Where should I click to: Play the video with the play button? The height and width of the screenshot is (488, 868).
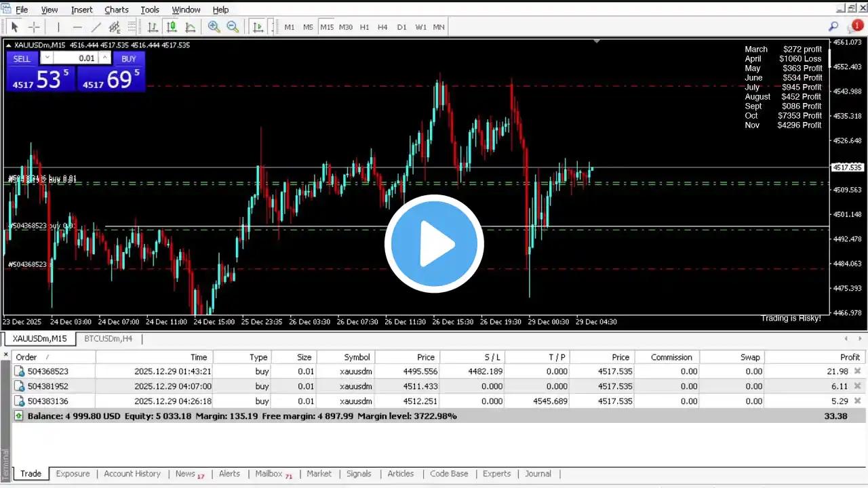(434, 244)
